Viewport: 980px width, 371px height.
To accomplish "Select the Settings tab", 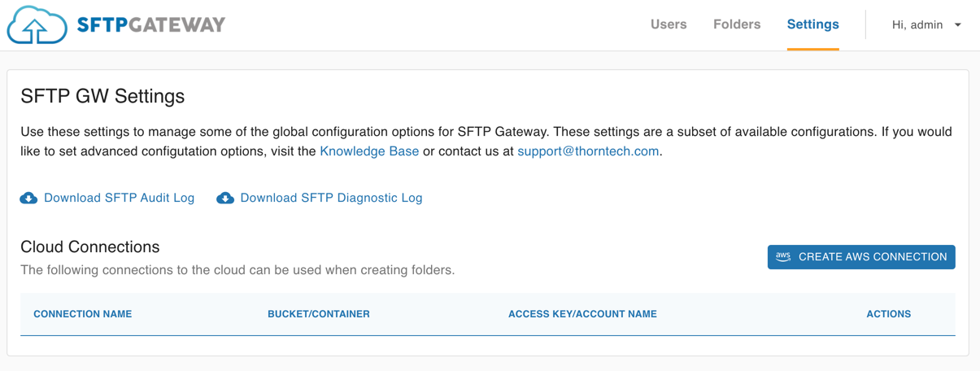I will point(812,24).
